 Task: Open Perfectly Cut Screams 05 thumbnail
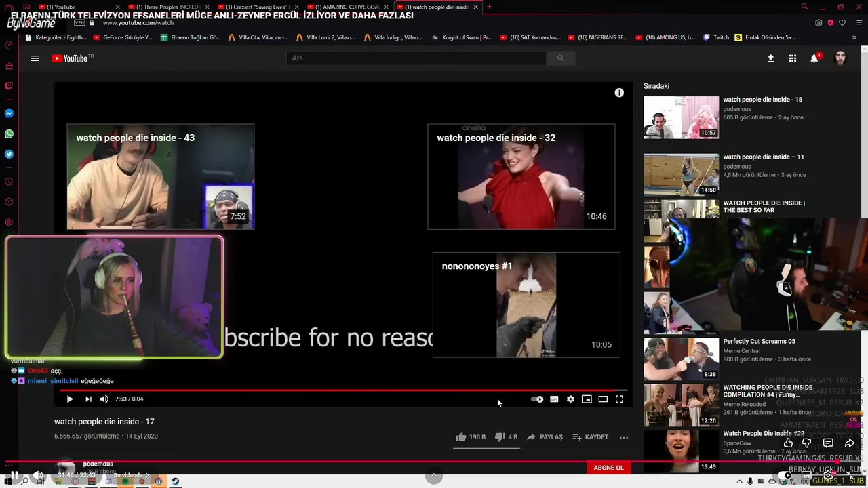coord(682,359)
